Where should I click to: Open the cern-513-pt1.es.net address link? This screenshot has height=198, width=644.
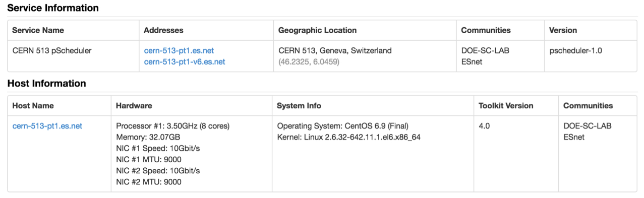[x=179, y=50]
